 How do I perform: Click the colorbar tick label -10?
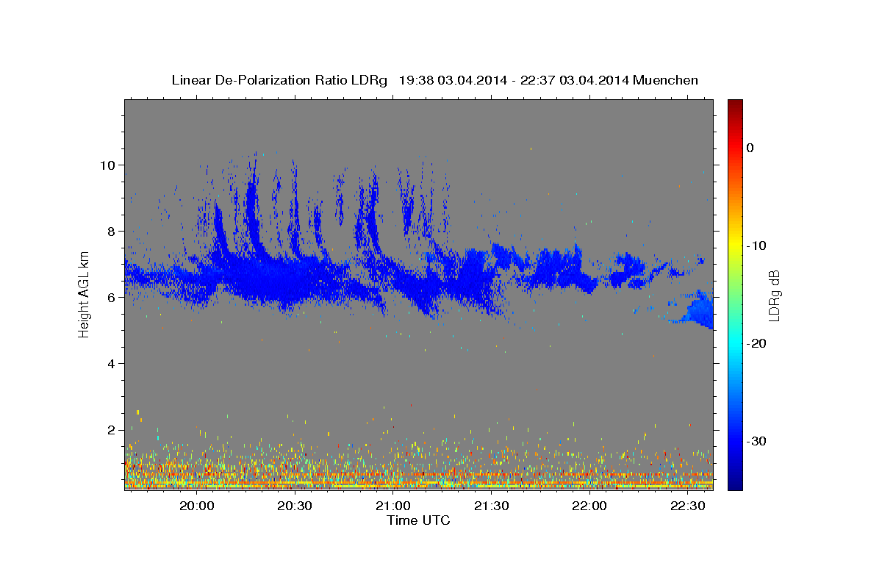pyautogui.click(x=757, y=245)
